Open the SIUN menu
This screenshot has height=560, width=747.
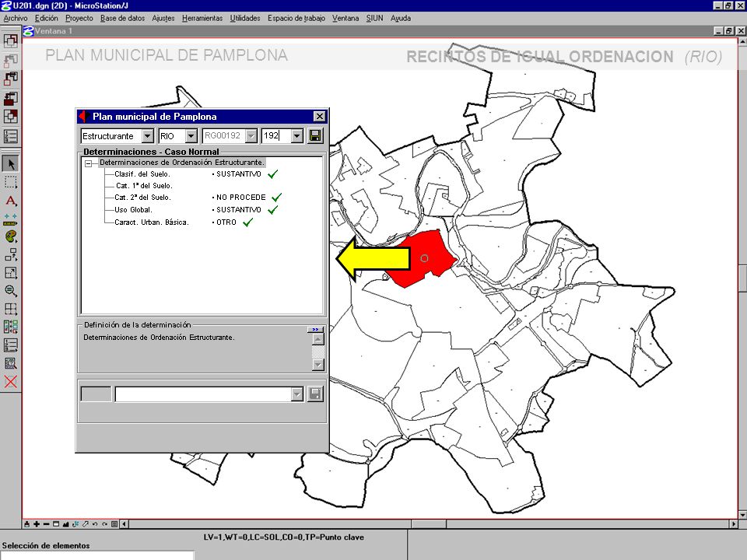(x=374, y=18)
